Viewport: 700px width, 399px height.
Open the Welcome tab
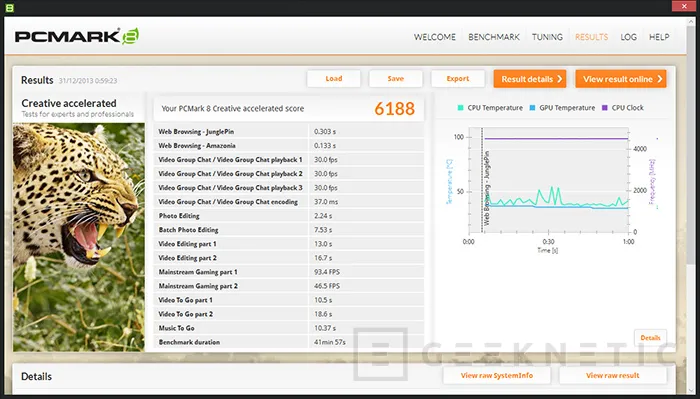point(435,37)
